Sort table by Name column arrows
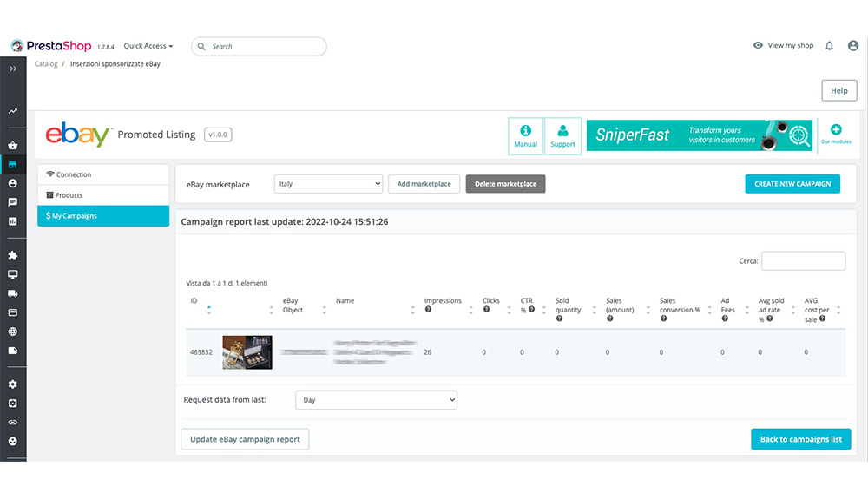 coord(413,310)
